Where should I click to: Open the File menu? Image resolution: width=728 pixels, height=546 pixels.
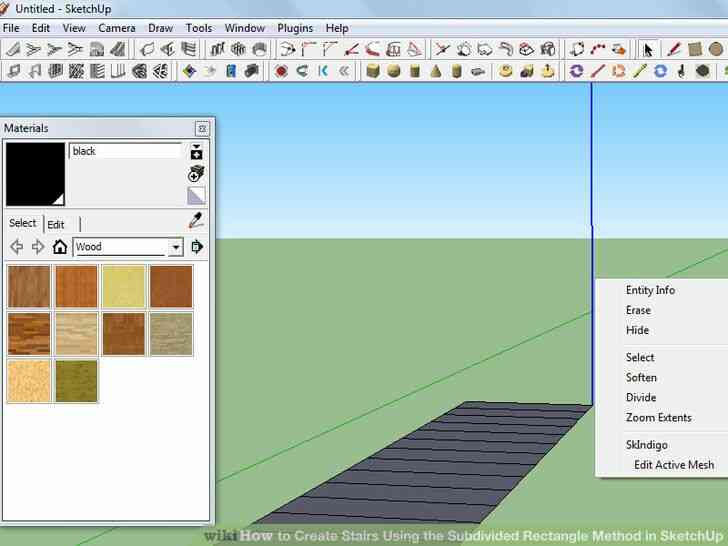point(11,28)
